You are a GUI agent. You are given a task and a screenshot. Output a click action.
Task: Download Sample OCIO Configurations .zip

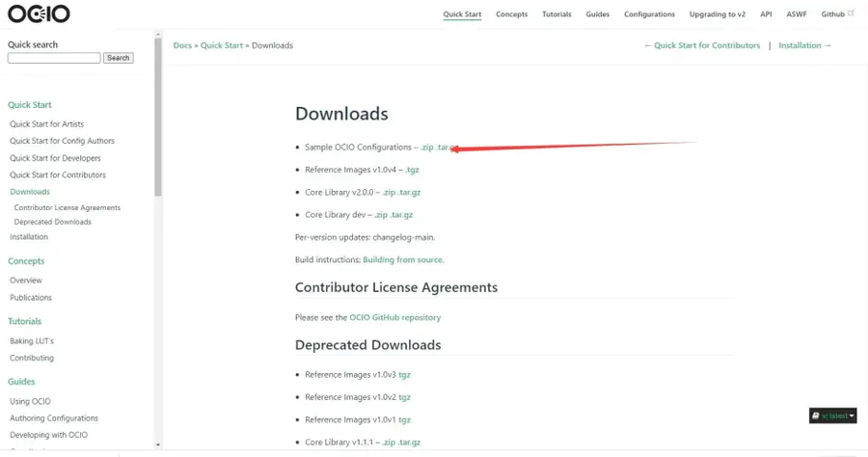(x=427, y=148)
